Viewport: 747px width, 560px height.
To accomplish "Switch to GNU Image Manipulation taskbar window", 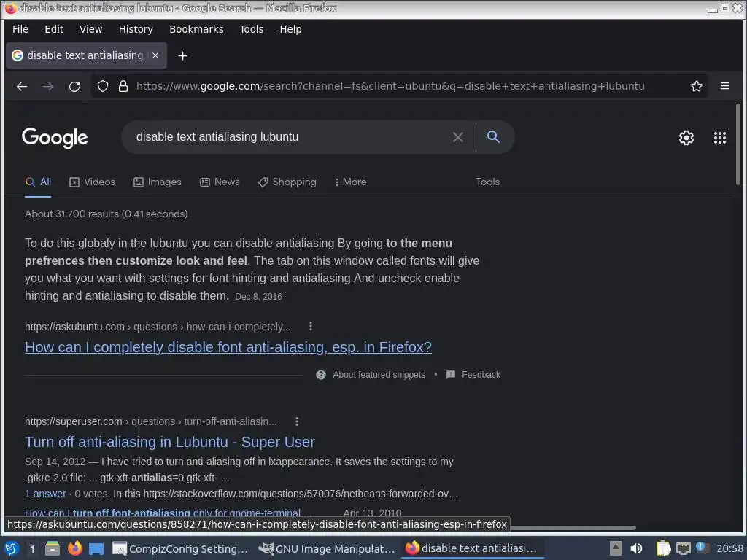I will click(x=327, y=548).
